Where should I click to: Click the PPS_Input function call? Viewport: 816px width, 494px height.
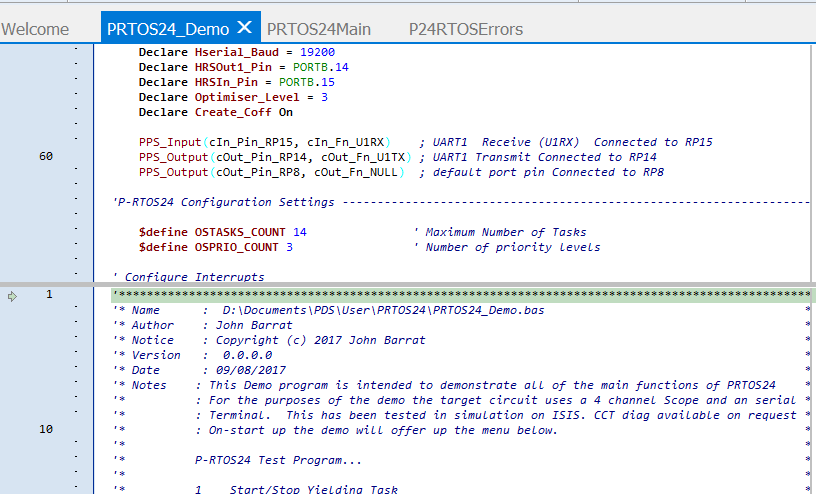click(170, 142)
